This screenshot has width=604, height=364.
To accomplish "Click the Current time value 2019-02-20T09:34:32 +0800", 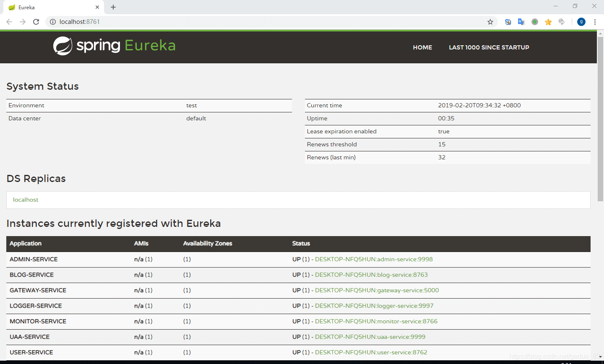I will coord(479,105).
